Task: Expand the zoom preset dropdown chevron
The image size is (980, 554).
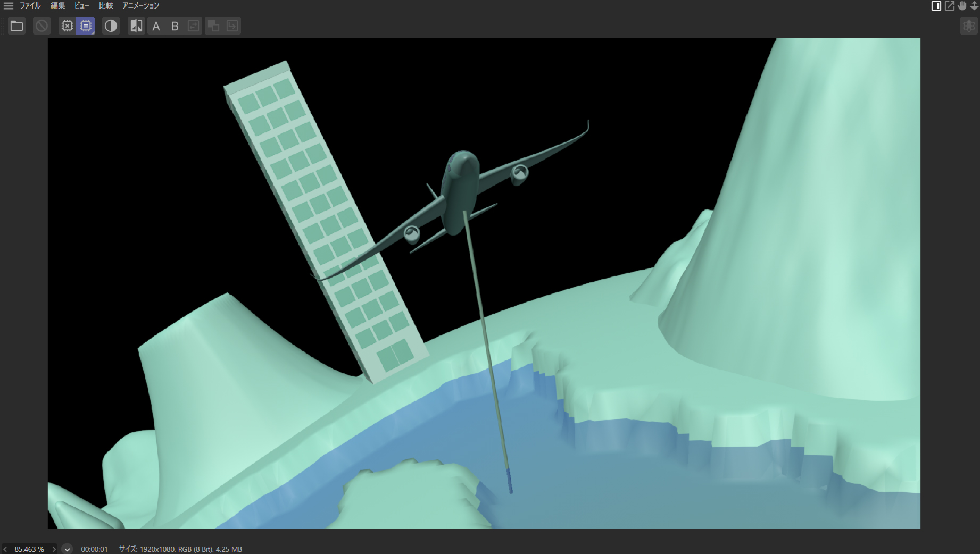Action: point(67,549)
